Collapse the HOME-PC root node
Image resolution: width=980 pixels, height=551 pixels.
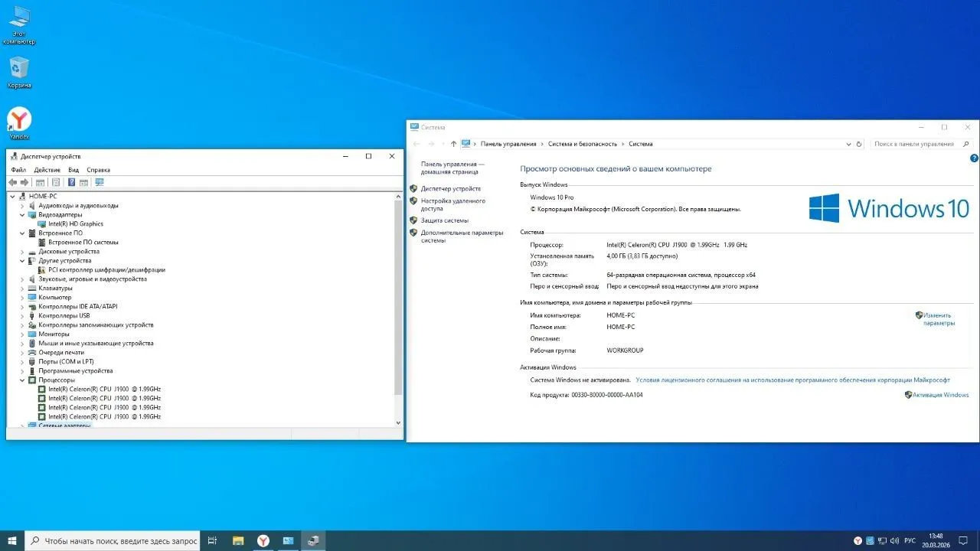click(12, 197)
